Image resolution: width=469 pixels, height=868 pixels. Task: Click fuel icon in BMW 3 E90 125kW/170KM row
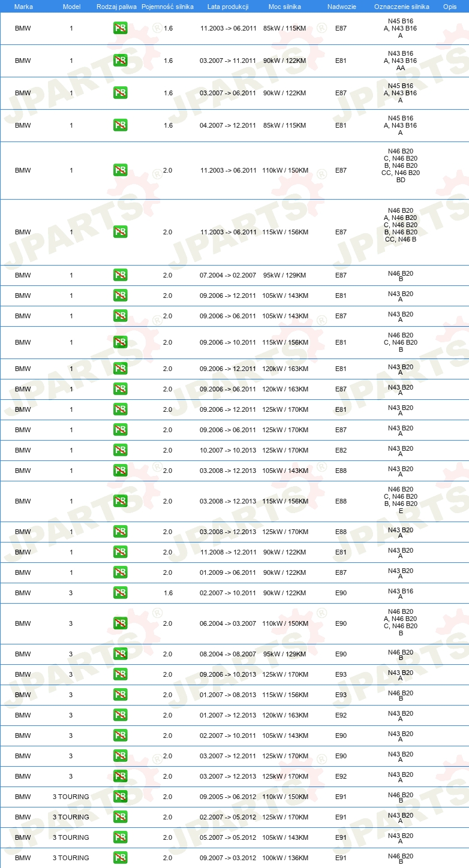(120, 756)
